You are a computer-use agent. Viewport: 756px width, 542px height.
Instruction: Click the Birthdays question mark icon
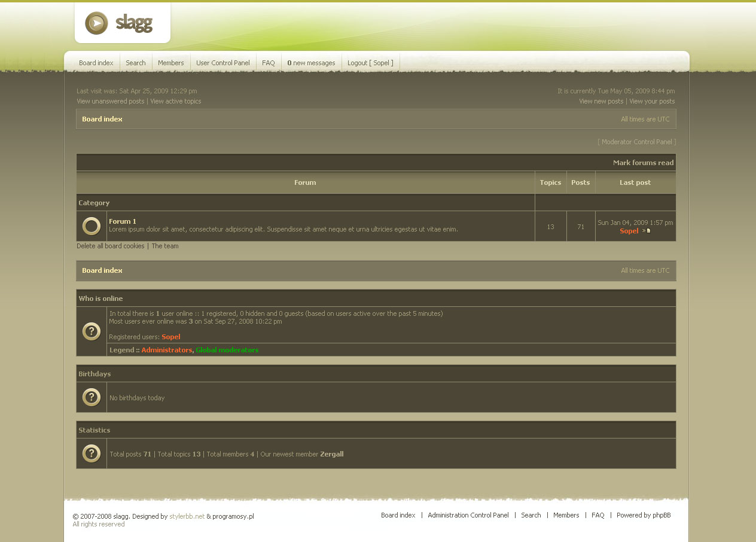92,397
